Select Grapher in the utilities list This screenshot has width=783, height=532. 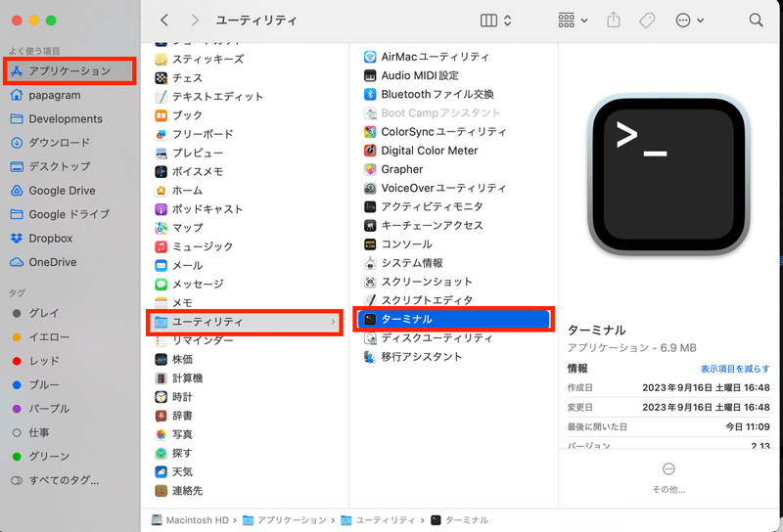tap(393, 169)
